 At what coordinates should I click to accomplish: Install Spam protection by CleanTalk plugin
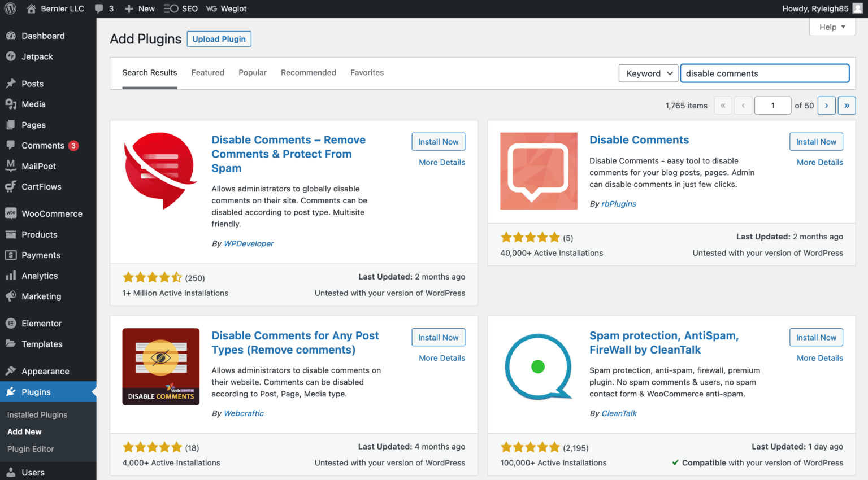pyautogui.click(x=816, y=338)
